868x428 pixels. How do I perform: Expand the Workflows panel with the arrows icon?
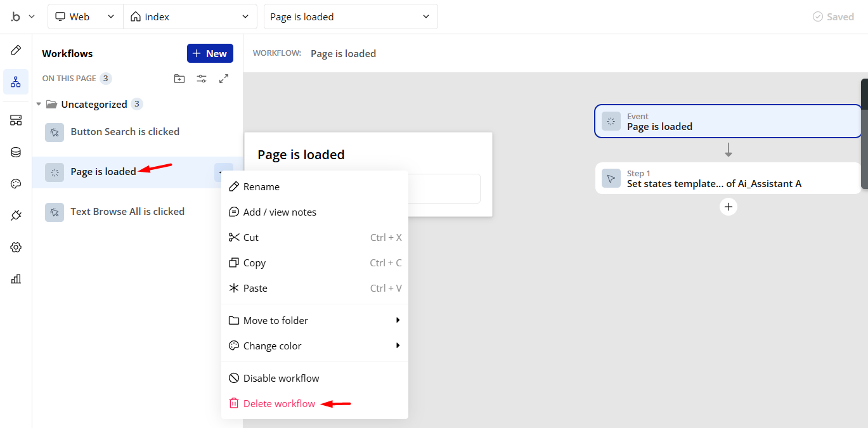pyautogui.click(x=224, y=79)
